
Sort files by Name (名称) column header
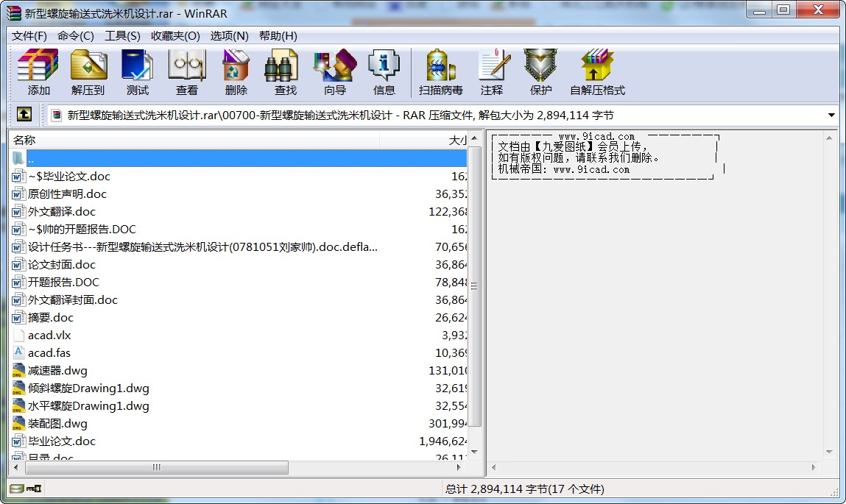coord(195,140)
